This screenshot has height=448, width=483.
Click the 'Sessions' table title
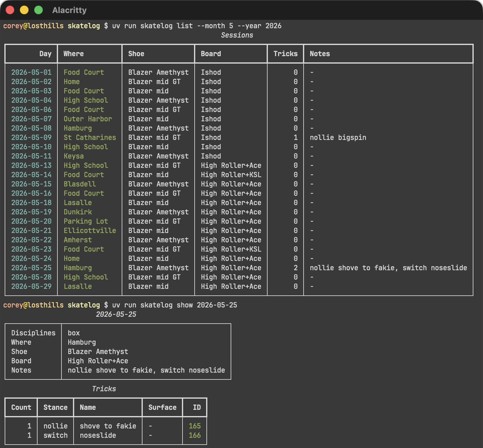pyautogui.click(x=237, y=35)
